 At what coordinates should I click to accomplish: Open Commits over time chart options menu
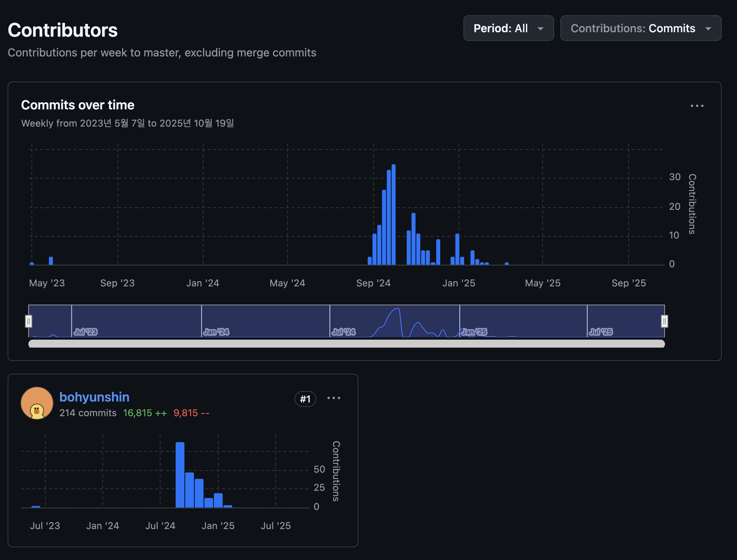(697, 106)
